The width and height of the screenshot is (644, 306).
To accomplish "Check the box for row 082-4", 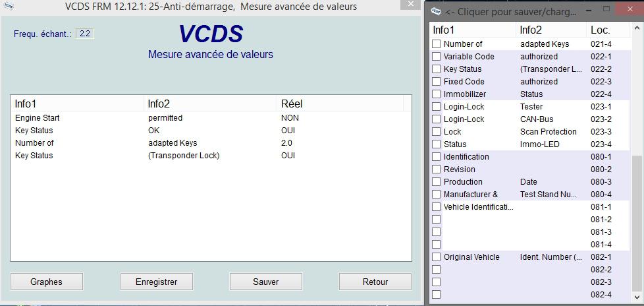I will (436, 295).
